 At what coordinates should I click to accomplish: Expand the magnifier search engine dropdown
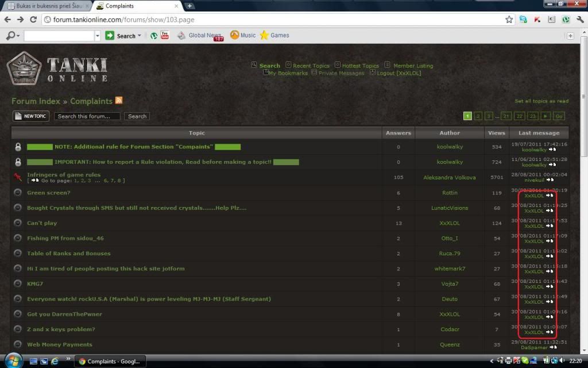click(13, 36)
